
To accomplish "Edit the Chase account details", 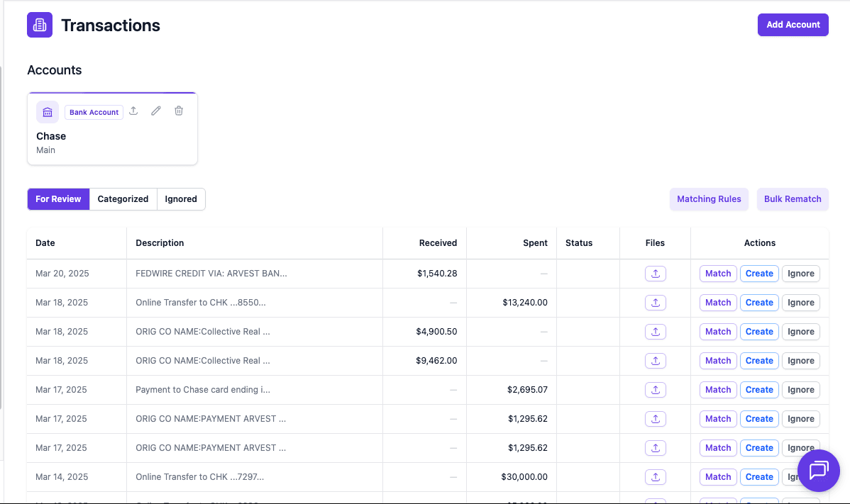I will (155, 111).
